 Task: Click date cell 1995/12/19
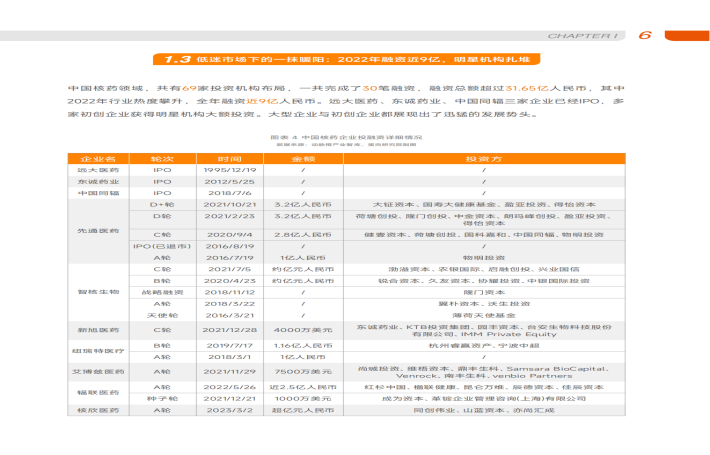coord(230,170)
